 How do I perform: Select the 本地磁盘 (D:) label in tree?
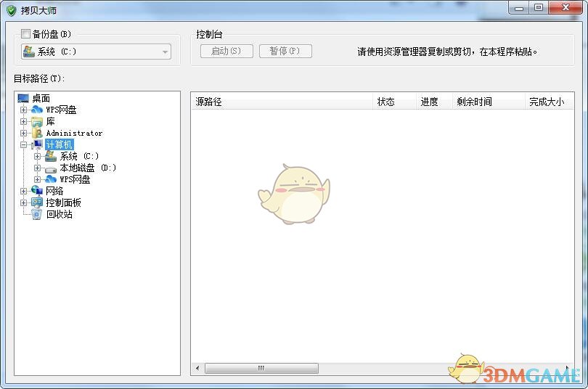click(88, 168)
